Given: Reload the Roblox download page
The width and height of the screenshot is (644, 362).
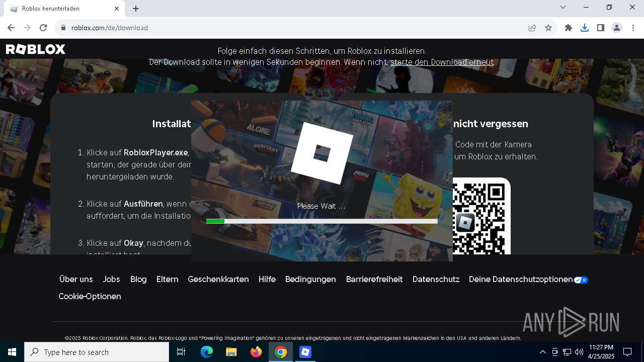Looking at the screenshot, I should tap(43, 28).
